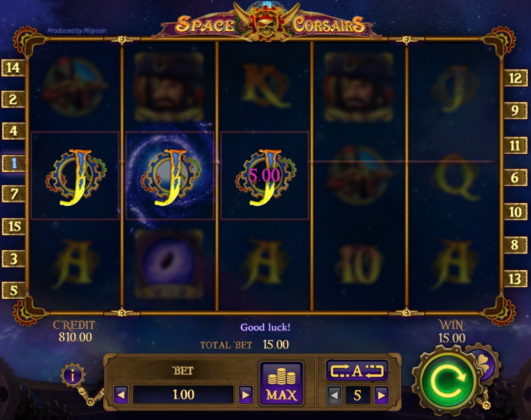Select payline 13 marker
This screenshot has width=531, height=420.
515,278
